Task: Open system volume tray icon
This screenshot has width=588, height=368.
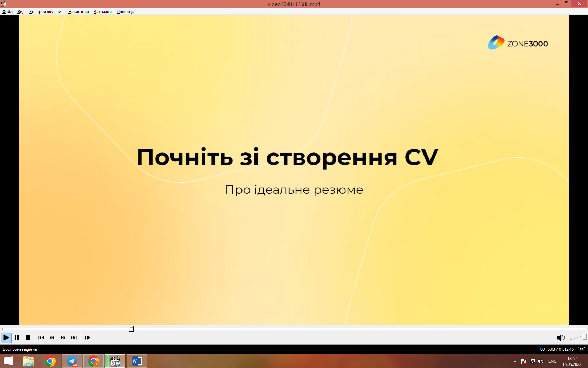Action: click(x=541, y=361)
